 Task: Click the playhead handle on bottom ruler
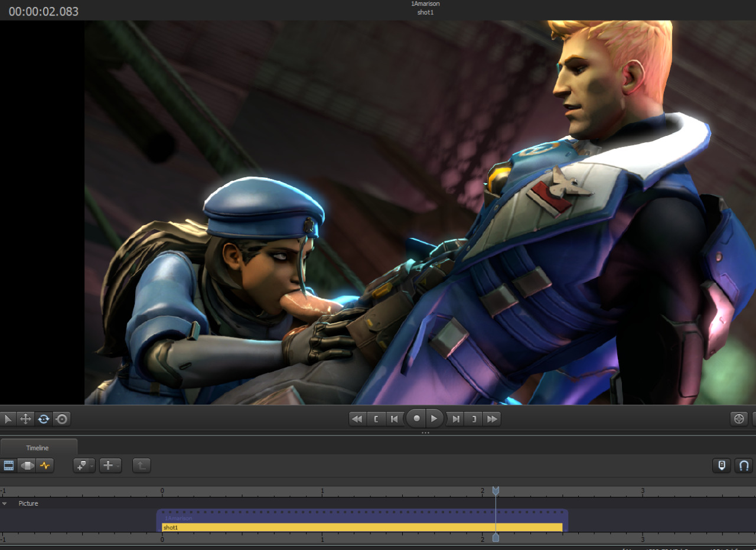496,537
